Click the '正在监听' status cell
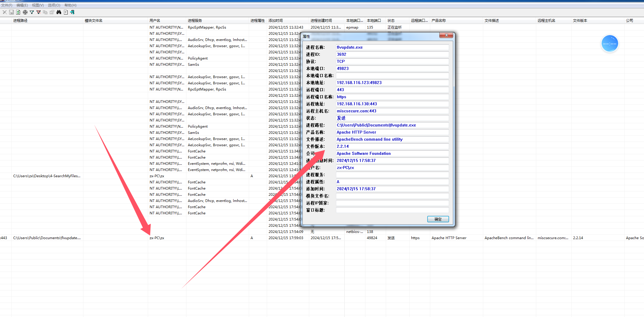The width and height of the screenshot is (644, 317). [395, 27]
